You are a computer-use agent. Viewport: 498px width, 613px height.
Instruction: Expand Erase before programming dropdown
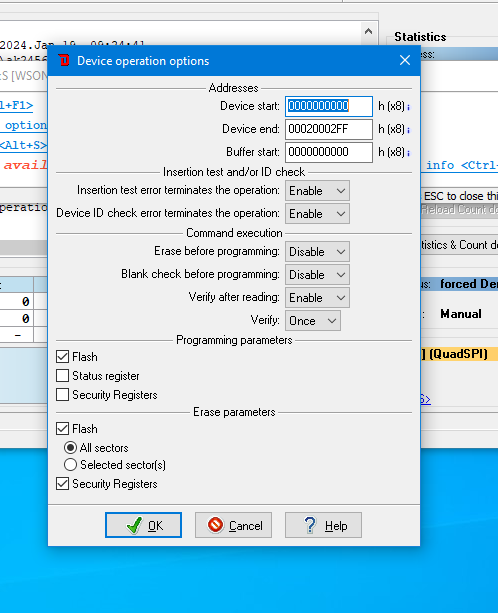[x=317, y=252]
